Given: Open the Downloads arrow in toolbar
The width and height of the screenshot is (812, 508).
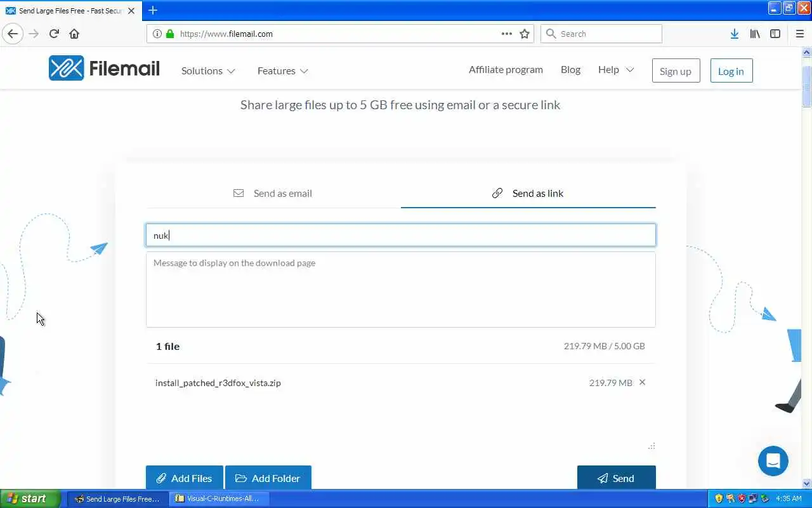Looking at the screenshot, I should point(734,34).
